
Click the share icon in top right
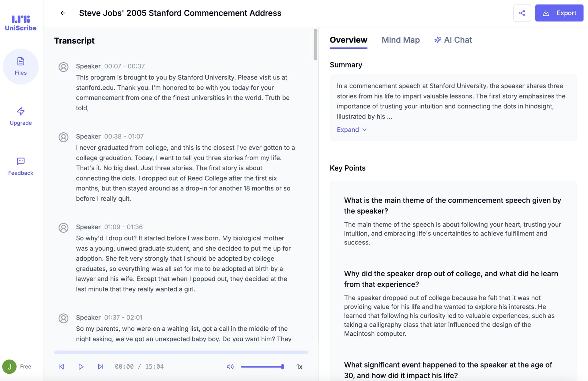522,13
